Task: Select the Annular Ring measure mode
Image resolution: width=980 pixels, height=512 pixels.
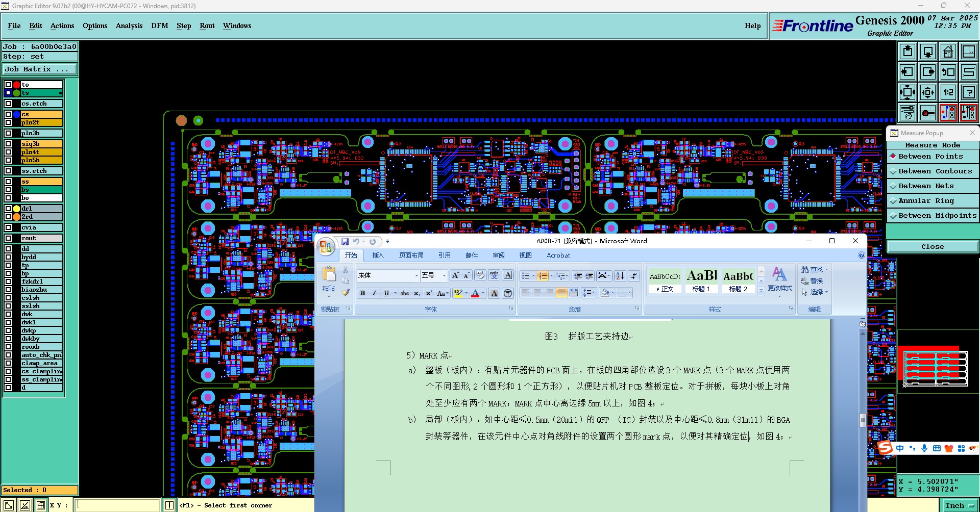Action: pos(933,201)
